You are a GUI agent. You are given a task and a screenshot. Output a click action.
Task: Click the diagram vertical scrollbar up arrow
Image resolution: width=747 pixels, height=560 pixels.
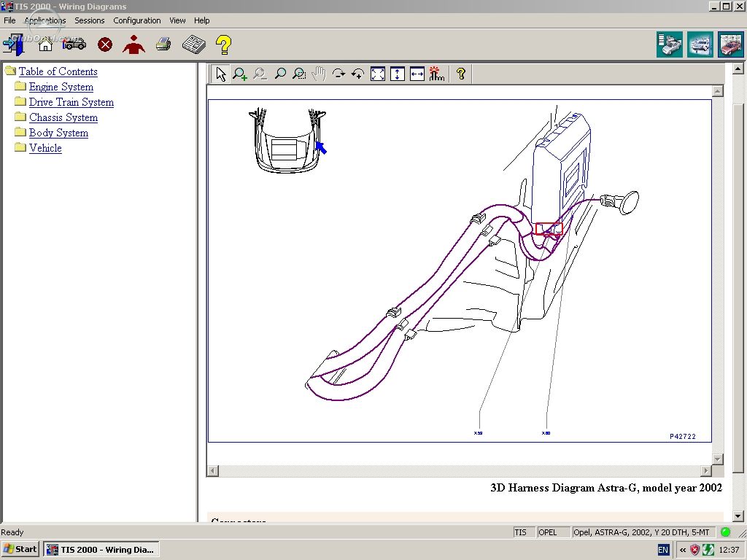(718, 91)
